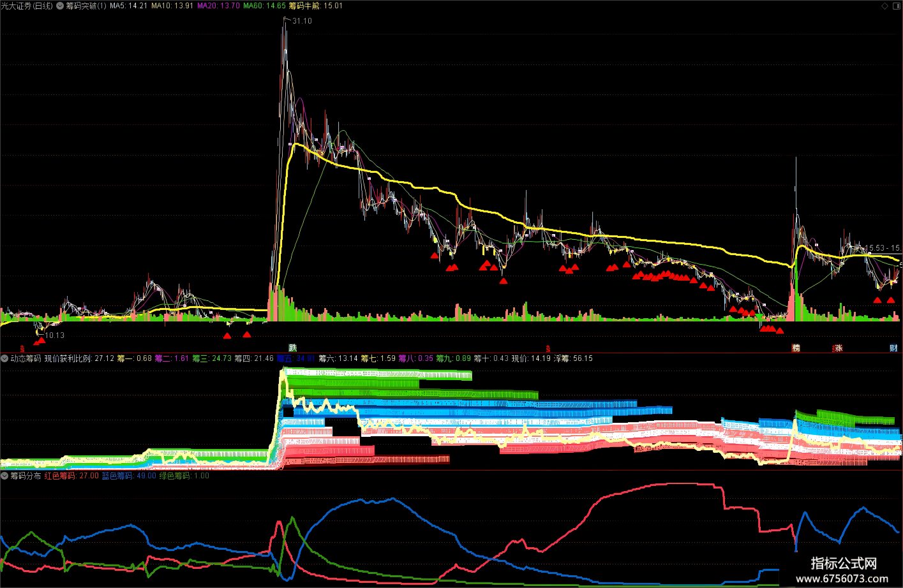
Task: Select the MA20 moving average label
Action: [219, 6]
